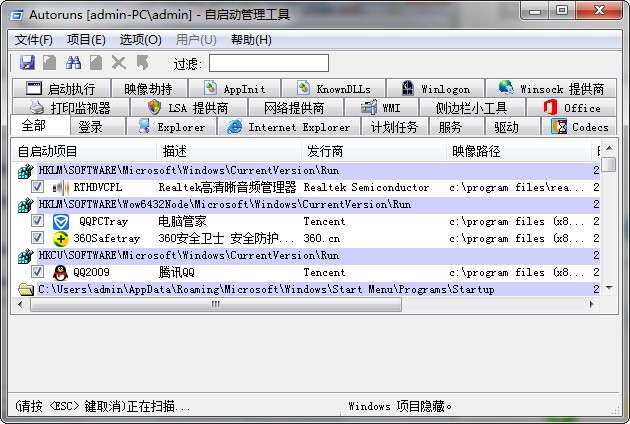Open the 项目(E) menu

click(x=86, y=40)
